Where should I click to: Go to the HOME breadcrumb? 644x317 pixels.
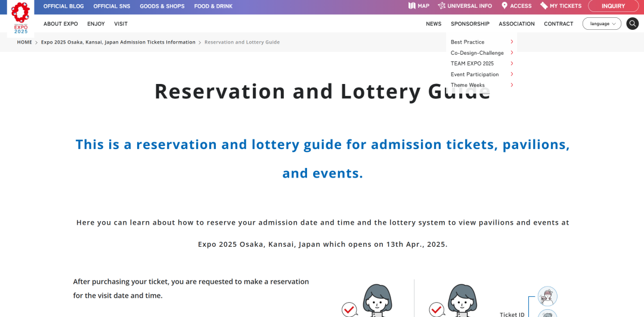pos(24,42)
